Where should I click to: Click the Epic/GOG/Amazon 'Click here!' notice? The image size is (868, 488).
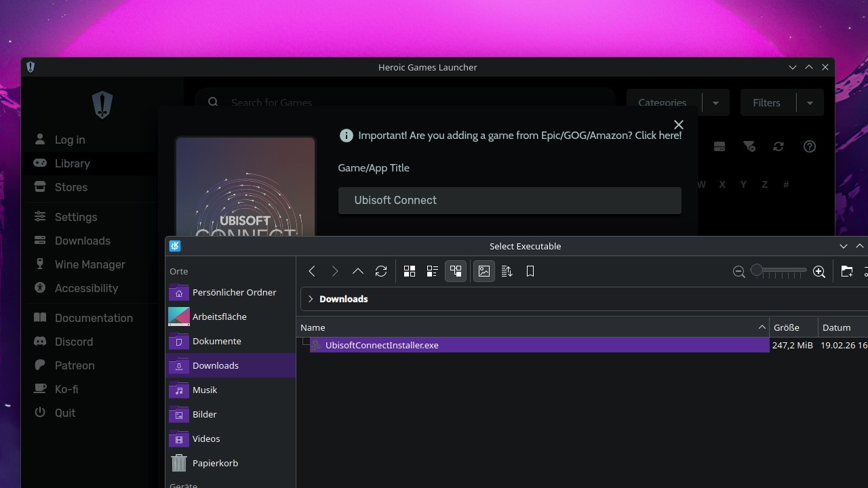click(519, 136)
